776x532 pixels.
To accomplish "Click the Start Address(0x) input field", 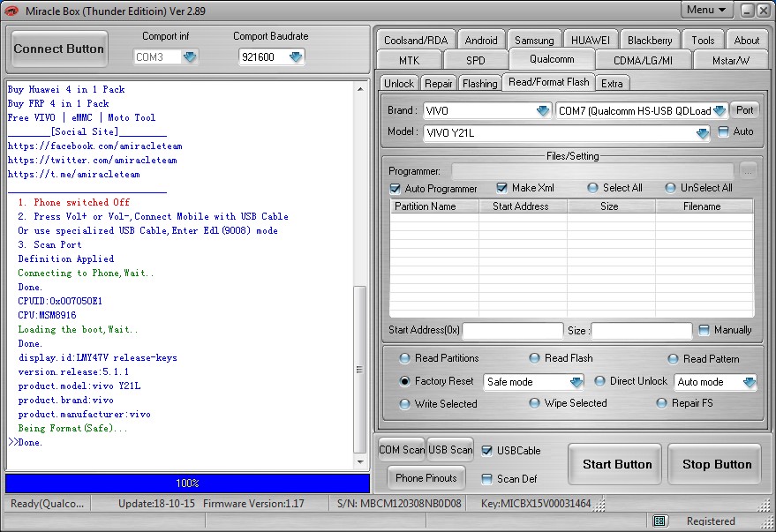I will pos(513,330).
